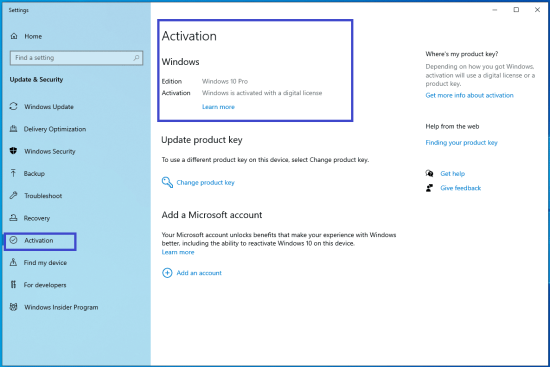Viewport: 550px width, 367px height.
Task: Open Get more info about activation link
Action: (469, 95)
